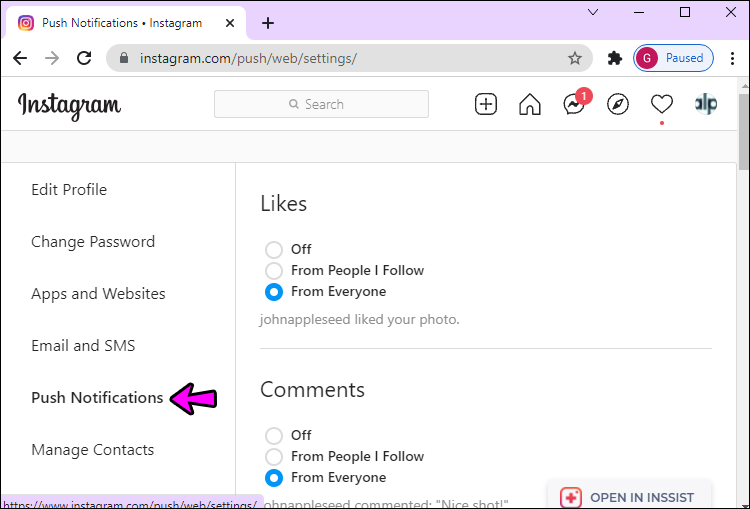Go to Instagram home feed icon

coord(529,104)
